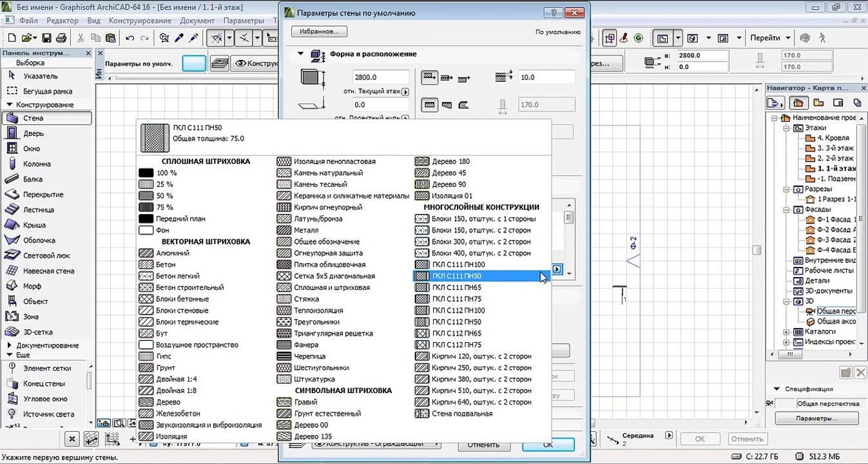Expand the Каталоги tree node
This screenshot has height=464, width=868.
[786, 332]
